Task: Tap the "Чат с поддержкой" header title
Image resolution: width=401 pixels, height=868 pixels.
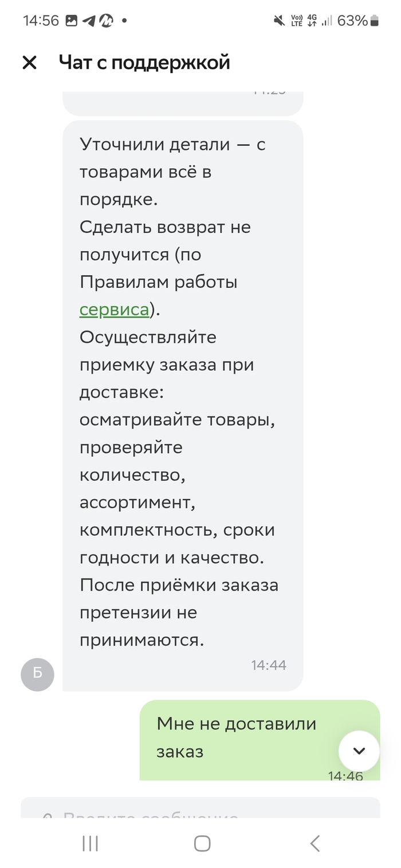Action: click(144, 62)
